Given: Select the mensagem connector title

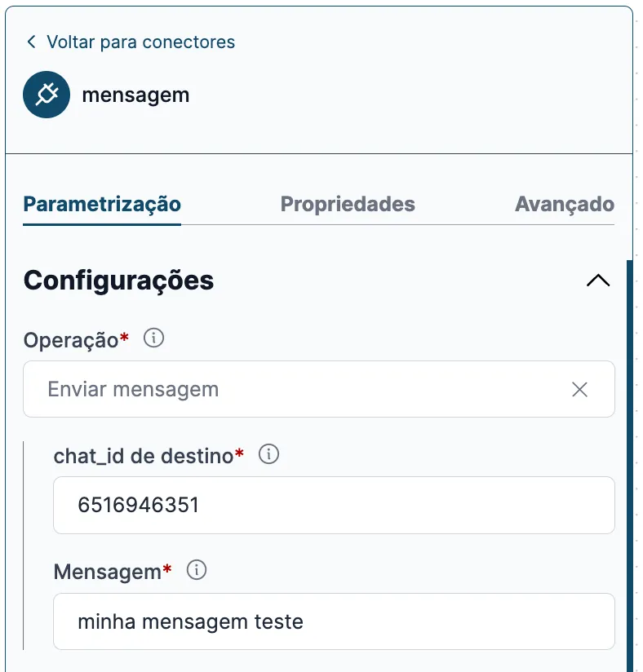Looking at the screenshot, I should point(135,95).
